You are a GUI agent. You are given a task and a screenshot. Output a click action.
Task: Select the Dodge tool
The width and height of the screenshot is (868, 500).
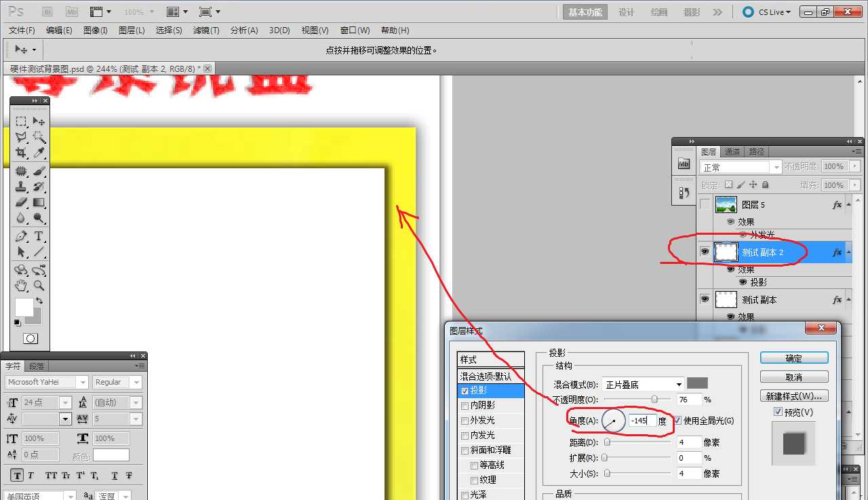point(39,218)
